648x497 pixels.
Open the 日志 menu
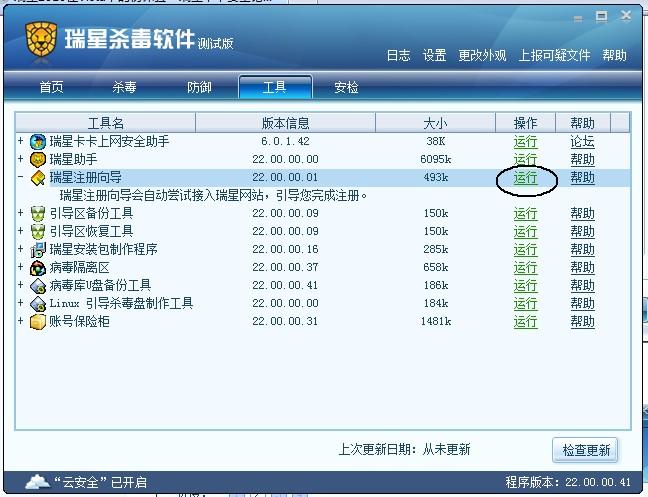click(398, 55)
